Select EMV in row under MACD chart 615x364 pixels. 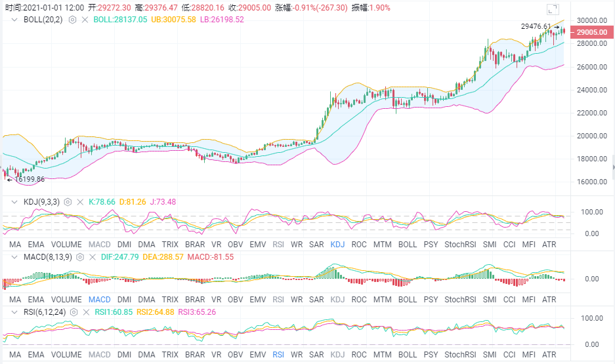pos(258,300)
